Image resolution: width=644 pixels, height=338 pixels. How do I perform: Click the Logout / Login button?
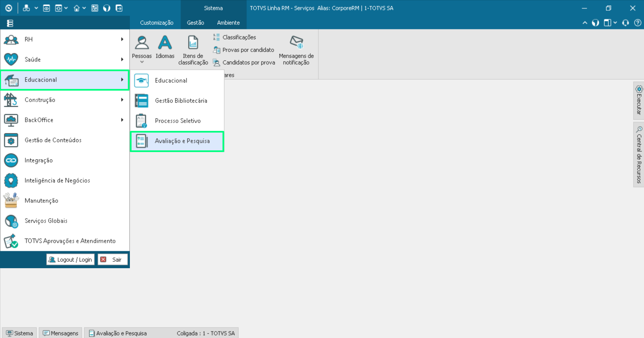coord(70,259)
